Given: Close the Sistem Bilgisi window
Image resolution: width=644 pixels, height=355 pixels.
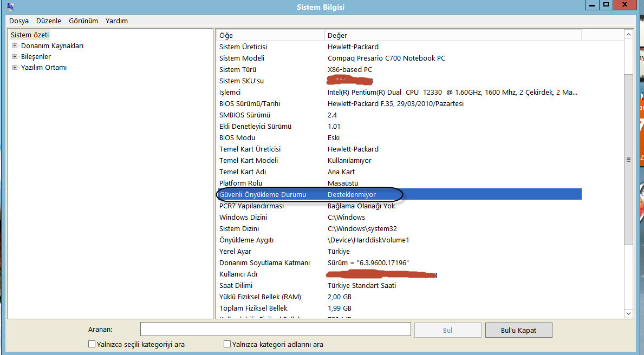Looking at the screenshot, I should (625, 5).
